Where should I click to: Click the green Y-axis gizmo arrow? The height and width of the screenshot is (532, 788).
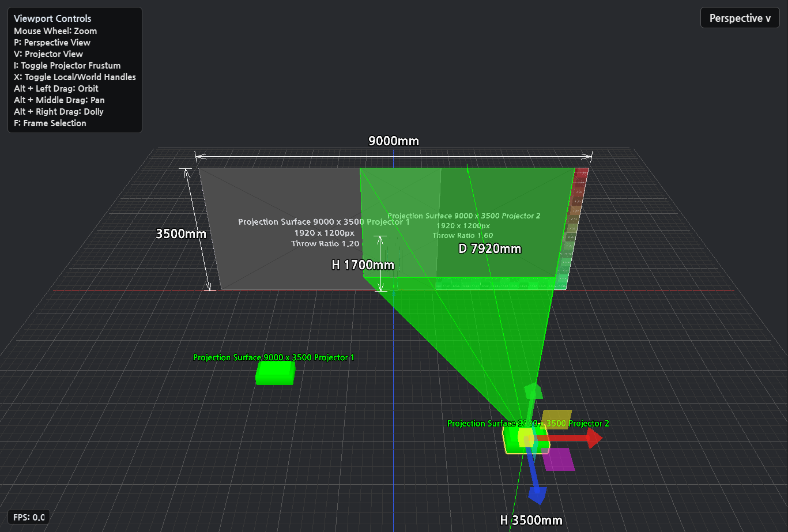pyautogui.click(x=533, y=390)
